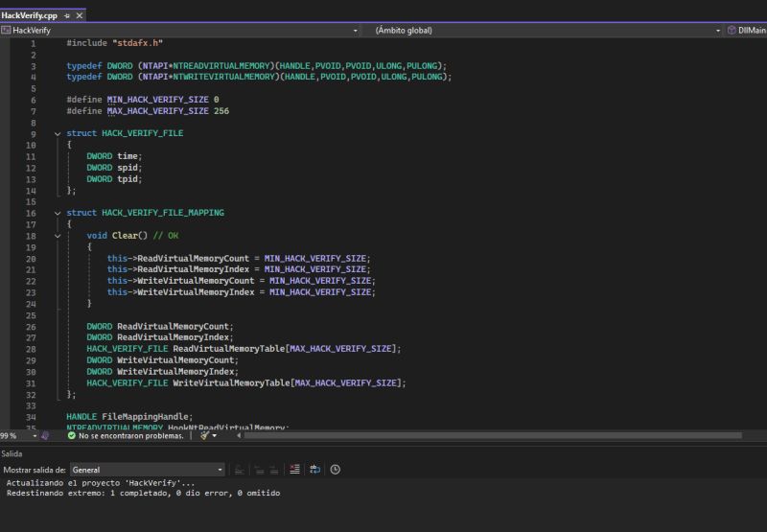Click line number 15 in the margin
This screenshot has height=532, width=767.
click(x=31, y=202)
